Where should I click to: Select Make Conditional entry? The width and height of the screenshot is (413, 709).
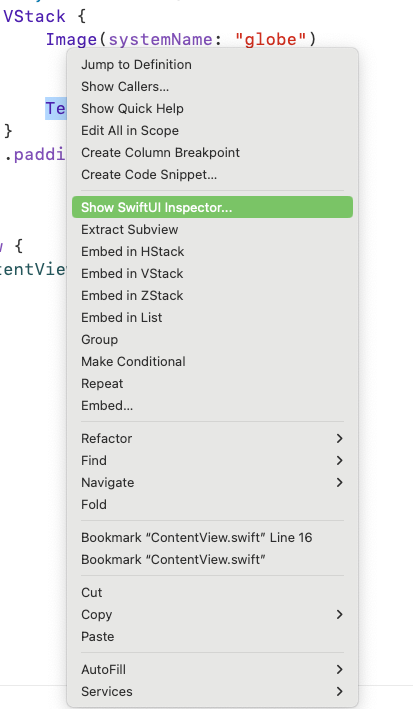pos(212,361)
